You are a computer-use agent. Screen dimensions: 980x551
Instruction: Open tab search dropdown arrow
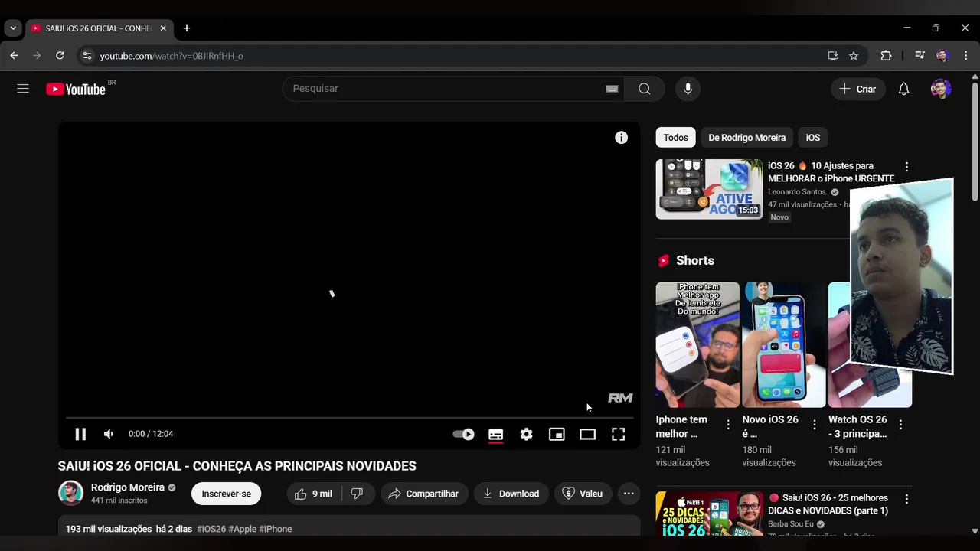coord(13,28)
